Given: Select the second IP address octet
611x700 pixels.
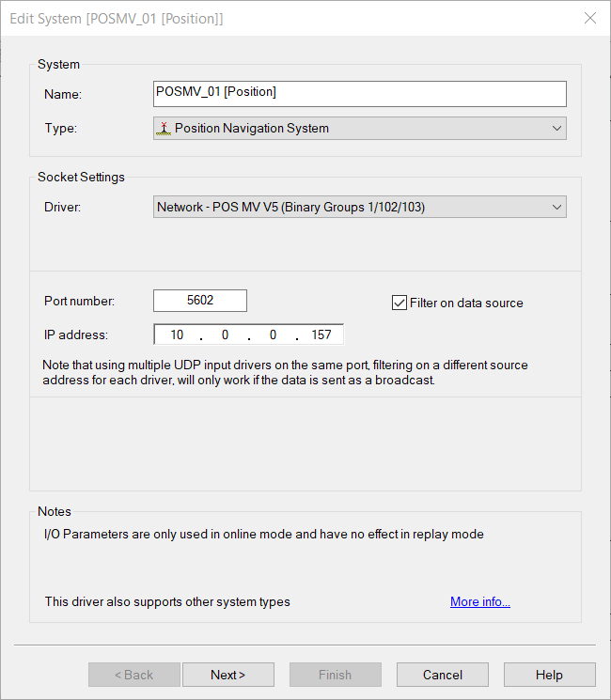Looking at the screenshot, I should tap(225, 334).
